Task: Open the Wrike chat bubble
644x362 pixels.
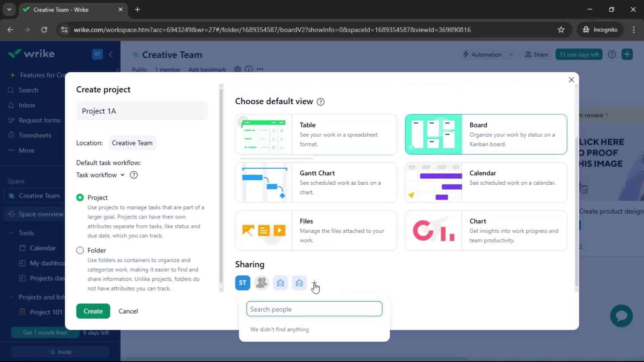Action: click(621, 316)
